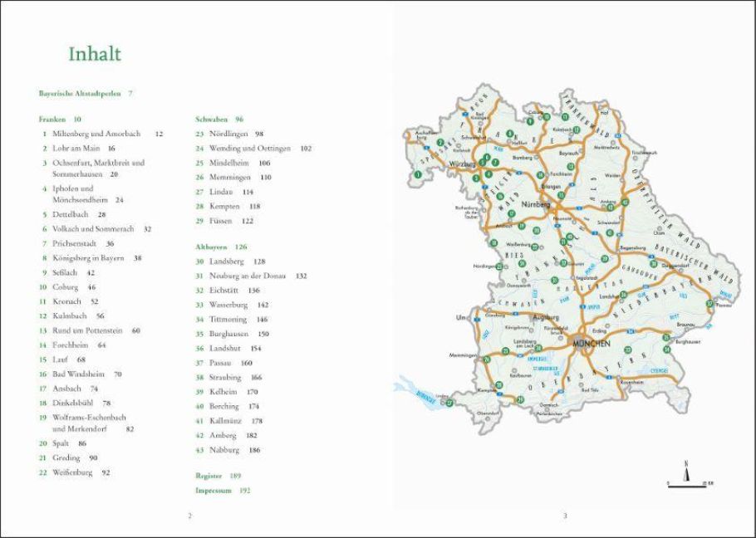Click the map distance scale bar
Image resolution: width=756 pixels, height=538 pixels.
[x=686, y=483]
